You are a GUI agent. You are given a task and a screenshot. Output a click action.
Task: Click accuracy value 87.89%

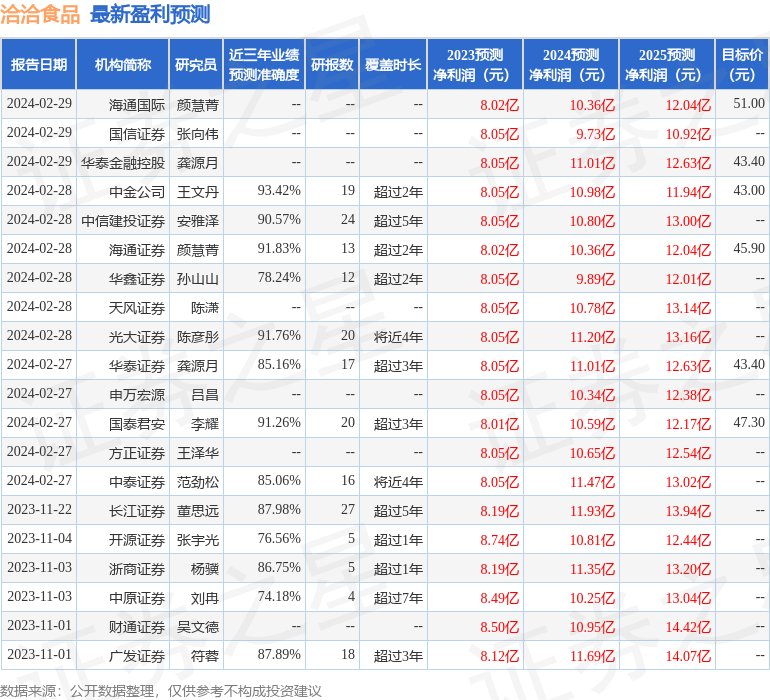279,654
